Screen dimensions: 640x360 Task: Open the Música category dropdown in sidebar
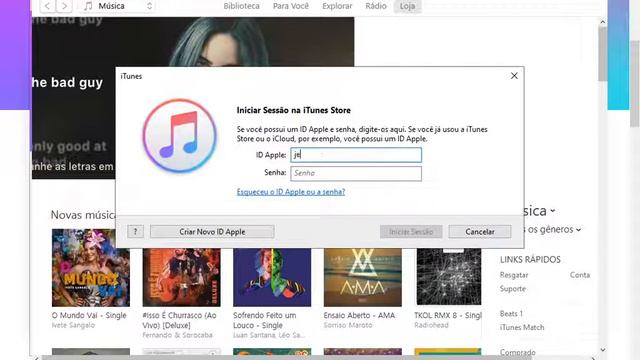[540, 211]
